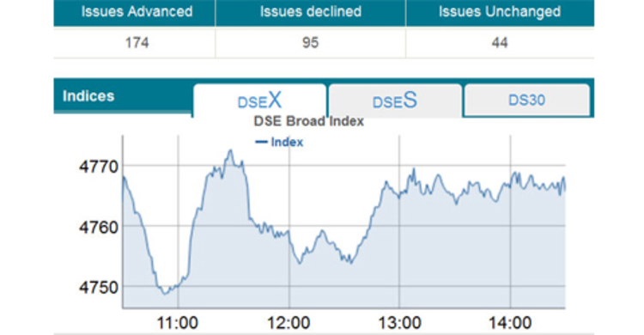Toggle the Index series legend entry
The width and height of the screenshot is (644, 335).
click(x=279, y=143)
